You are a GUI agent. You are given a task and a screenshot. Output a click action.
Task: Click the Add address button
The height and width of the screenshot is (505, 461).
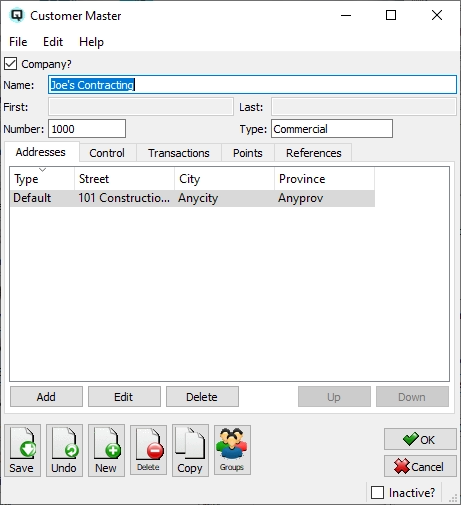point(46,397)
